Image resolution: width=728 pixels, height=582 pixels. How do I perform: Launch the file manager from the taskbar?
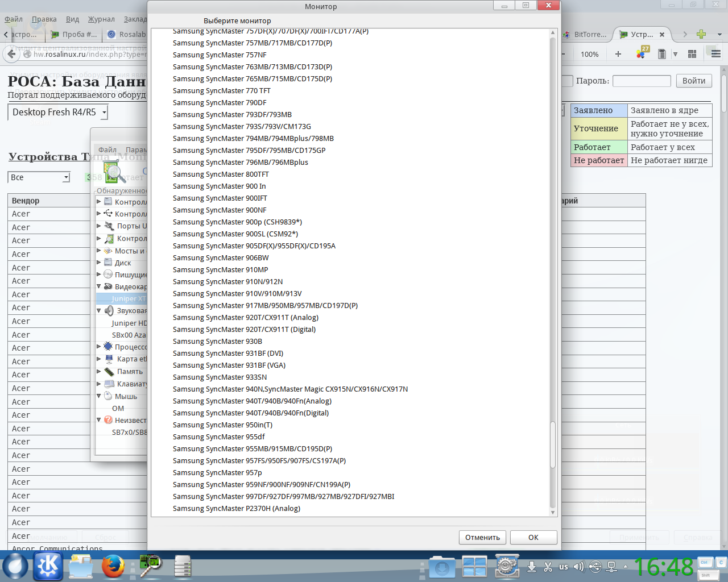pos(81,567)
